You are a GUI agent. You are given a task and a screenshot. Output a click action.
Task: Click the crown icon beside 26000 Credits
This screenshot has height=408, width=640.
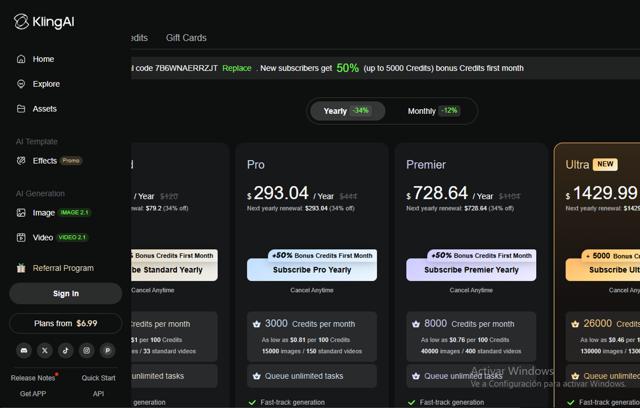[575, 324]
